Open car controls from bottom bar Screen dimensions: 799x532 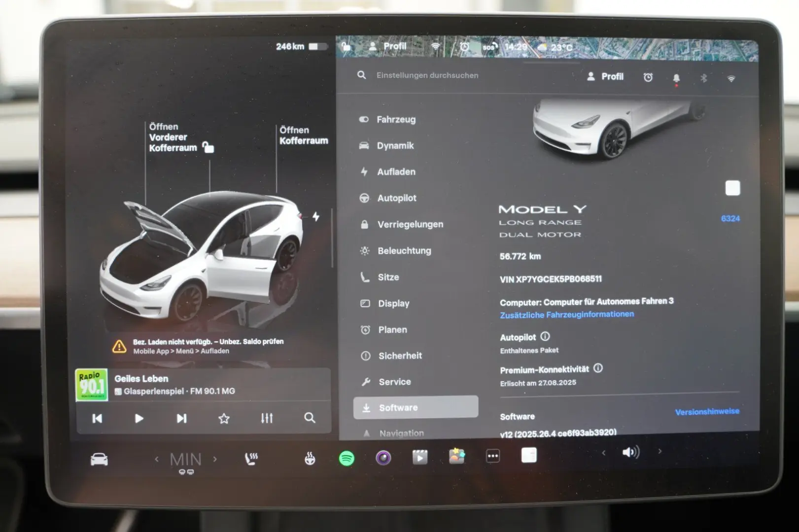tap(99, 459)
